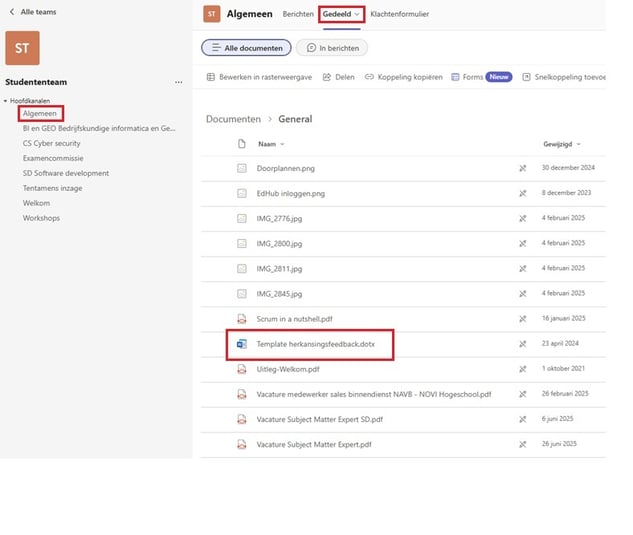The image size is (633, 535).
Task: Open the Welkom channel
Action: coord(36,203)
